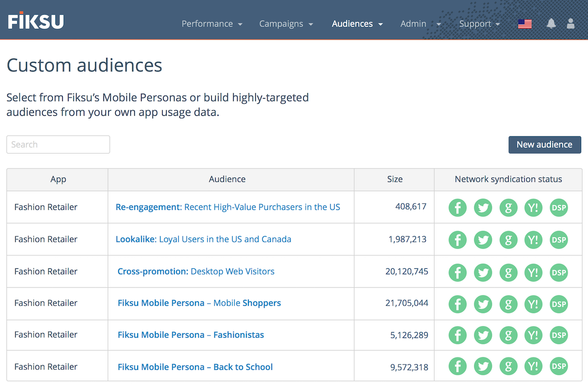Click Yahoo icon for Re-engagement audience
588x391 pixels.
[534, 208]
